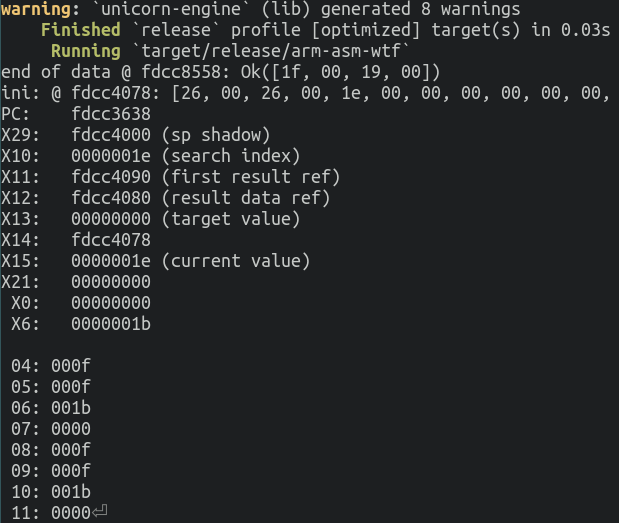Click the X10 search index value 0000001e
The width and height of the screenshot is (619, 523).
(111, 156)
